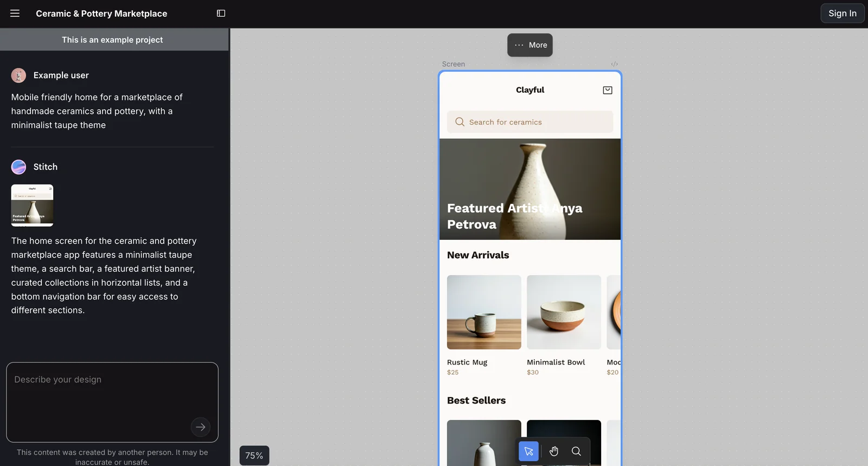Open the hamburger menu
The image size is (868, 466).
pos(15,14)
